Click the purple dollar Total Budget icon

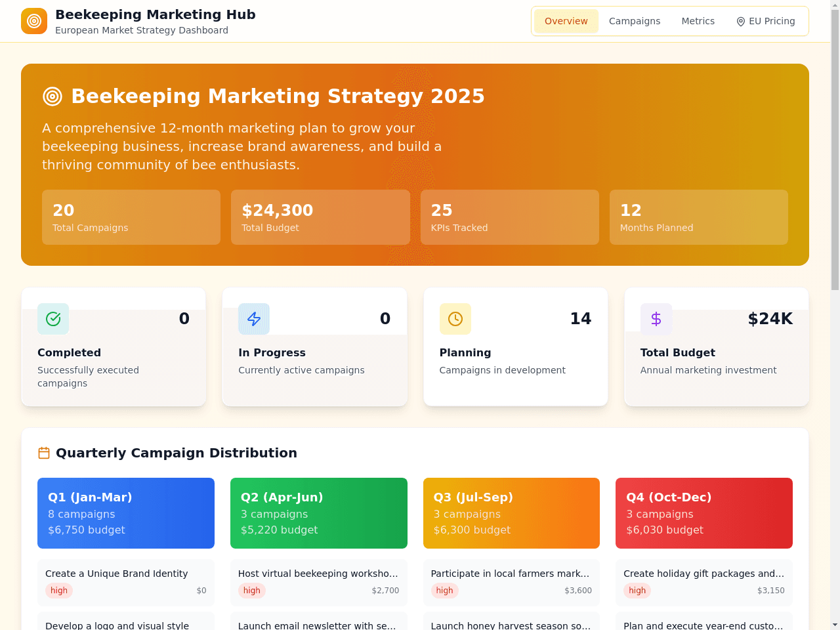(x=656, y=319)
